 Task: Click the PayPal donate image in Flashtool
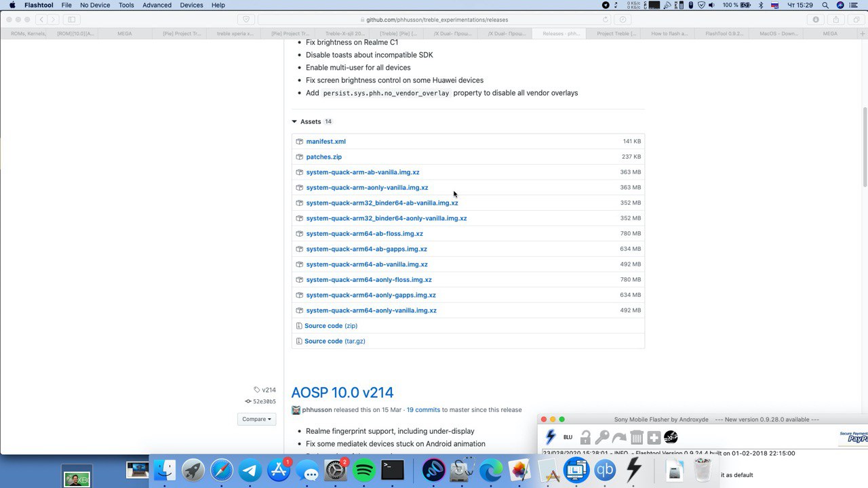(x=854, y=438)
